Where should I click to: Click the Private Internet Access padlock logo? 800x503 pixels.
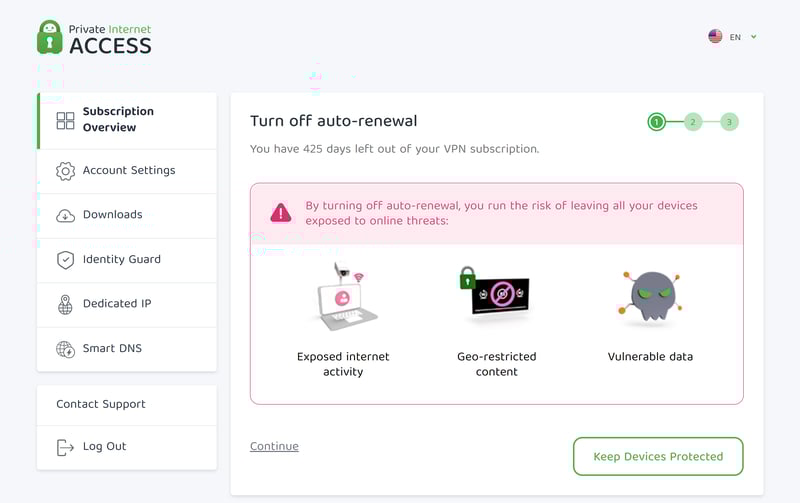point(49,37)
